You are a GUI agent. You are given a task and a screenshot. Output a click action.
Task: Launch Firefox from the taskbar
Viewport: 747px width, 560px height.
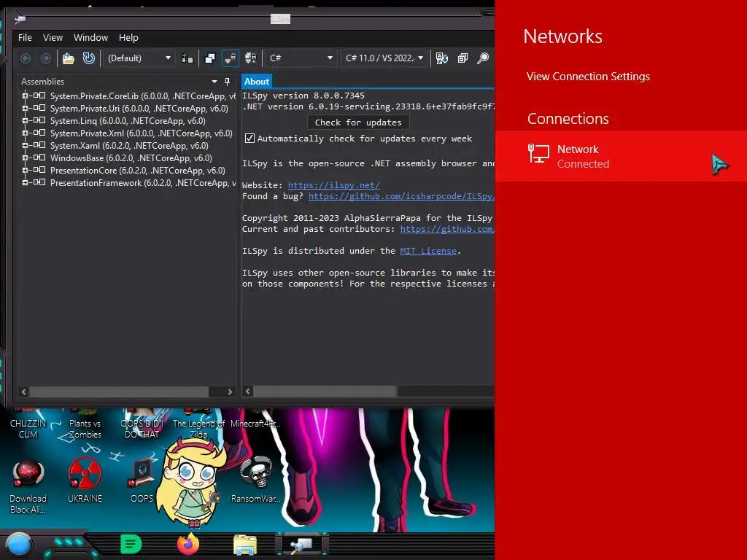[188, 544]
